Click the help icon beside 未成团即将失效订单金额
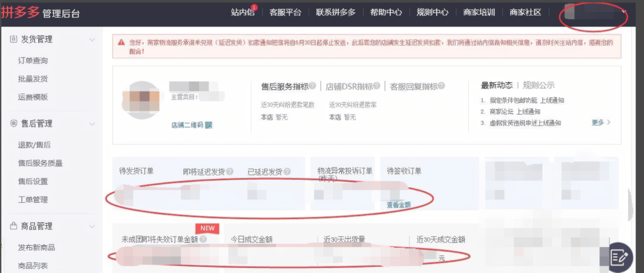 [x=203, y=239]
